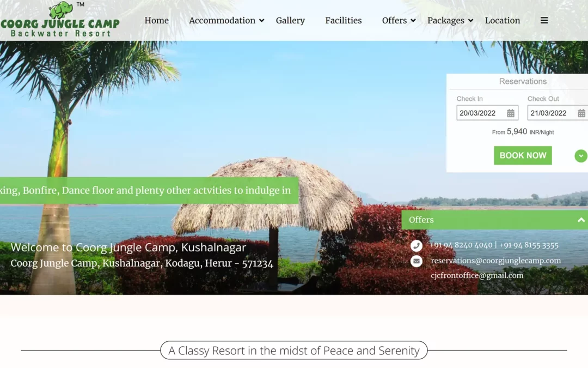Click the reservations@coorgjunglecamp.com email link
Viewport: 588px width, 368px height.
(x=496, y=261)
